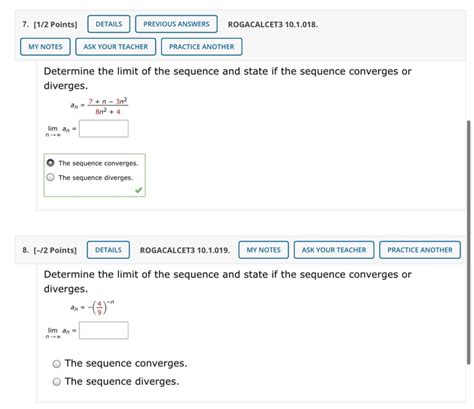This screenshot has height=409, width=474.
Task: Click the ROGACALCET3 10.1.018 reference label
Action: (273, 24)
